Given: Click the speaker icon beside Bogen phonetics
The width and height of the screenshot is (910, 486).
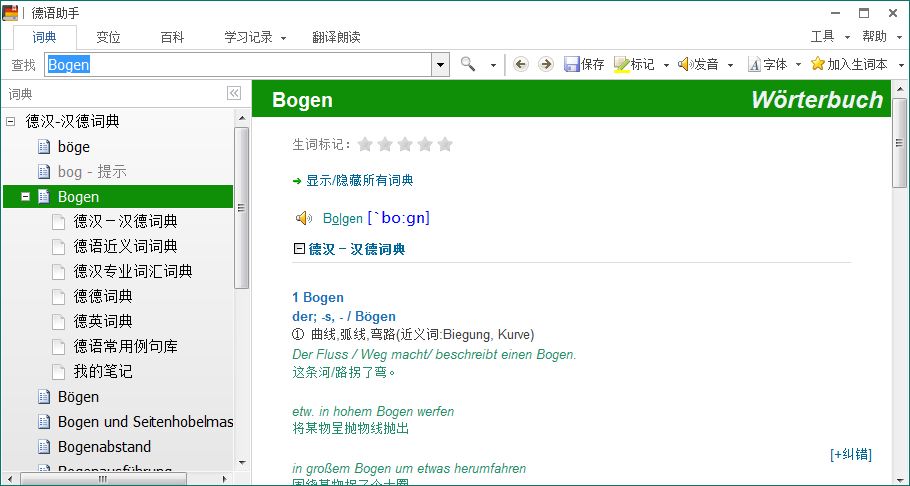Looking at the screenshot, I should pos(304,218).
